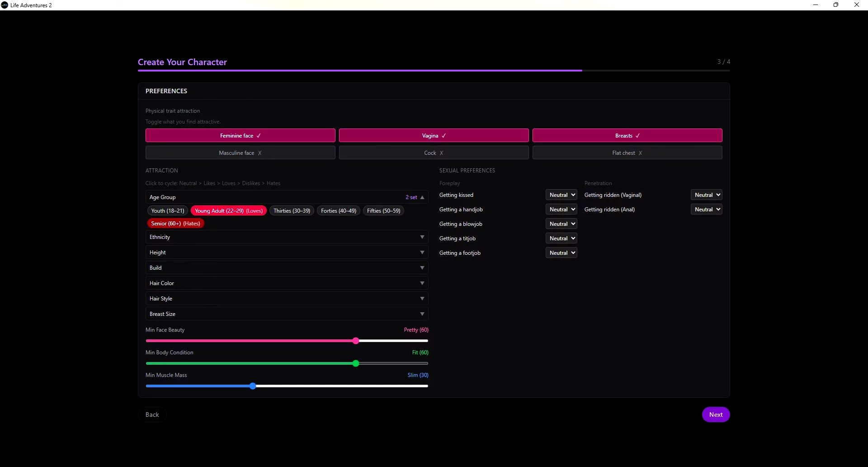Click the Hair Style row arrow icon
868x467 pixels.
[x=422, y=299]
